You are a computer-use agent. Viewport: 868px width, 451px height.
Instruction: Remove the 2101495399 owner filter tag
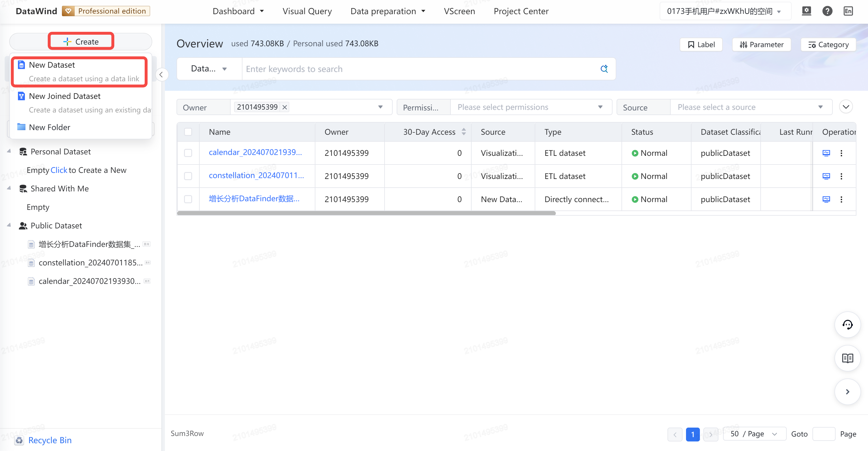point(285,107)
